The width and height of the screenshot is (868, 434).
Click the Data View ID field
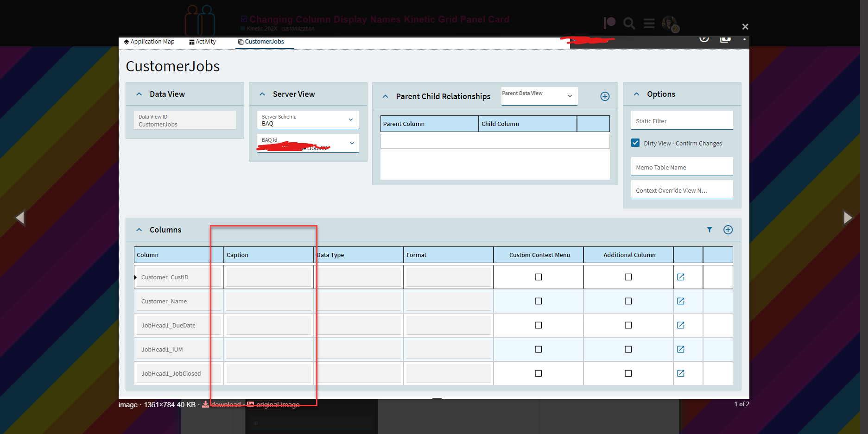pyautogui.click(x=185, y=120)
